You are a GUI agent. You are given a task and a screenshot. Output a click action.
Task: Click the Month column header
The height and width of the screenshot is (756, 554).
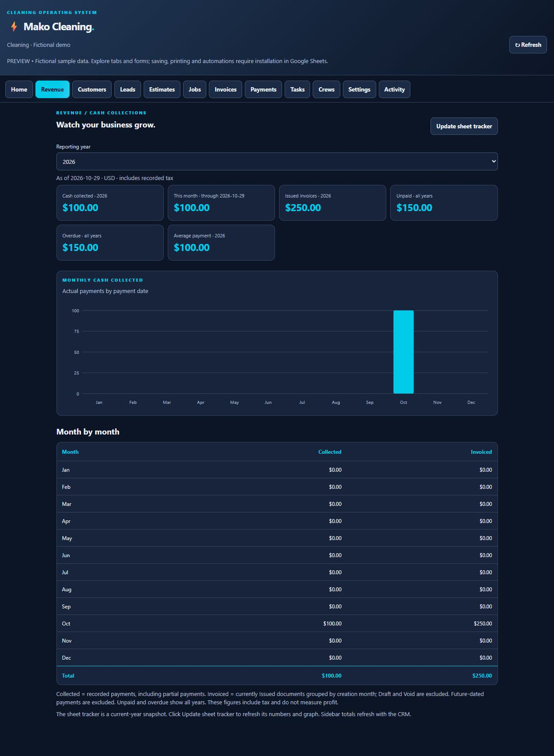(70, 452)
